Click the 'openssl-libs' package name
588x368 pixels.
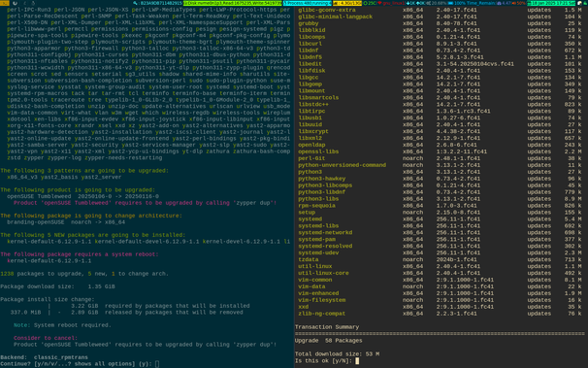coord(318,151)
